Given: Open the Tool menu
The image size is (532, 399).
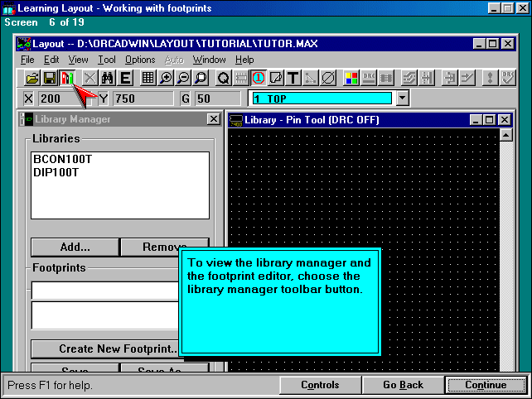Looking at the screenshot, I should tap(106, 60).
